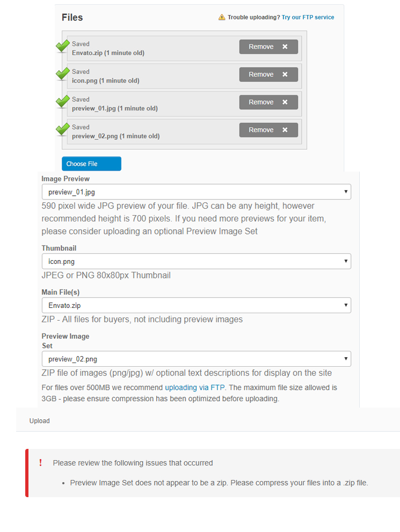
Task: Click the green checkmark beside Envato.zip
Action: click(x=62, y=46)
